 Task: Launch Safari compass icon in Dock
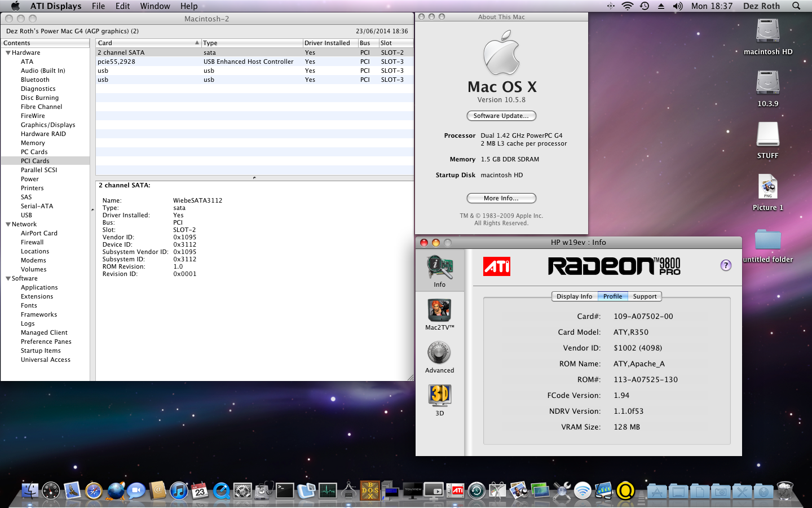pyautogui.click(x=94, y=491)
